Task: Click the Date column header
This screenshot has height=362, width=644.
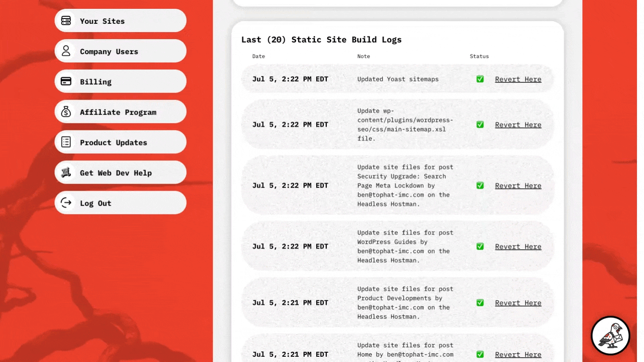Action: [259, 56]
